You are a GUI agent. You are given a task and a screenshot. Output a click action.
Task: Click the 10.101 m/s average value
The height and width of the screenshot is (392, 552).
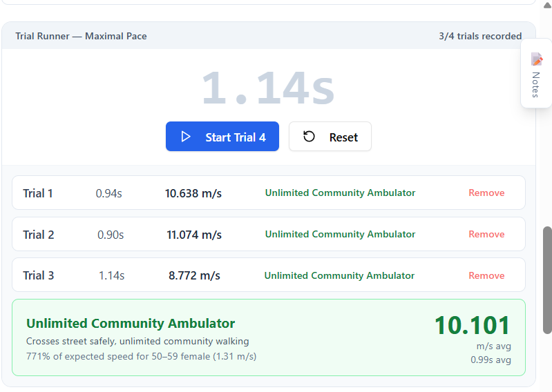pyautogui.click(x=472, y=325)
